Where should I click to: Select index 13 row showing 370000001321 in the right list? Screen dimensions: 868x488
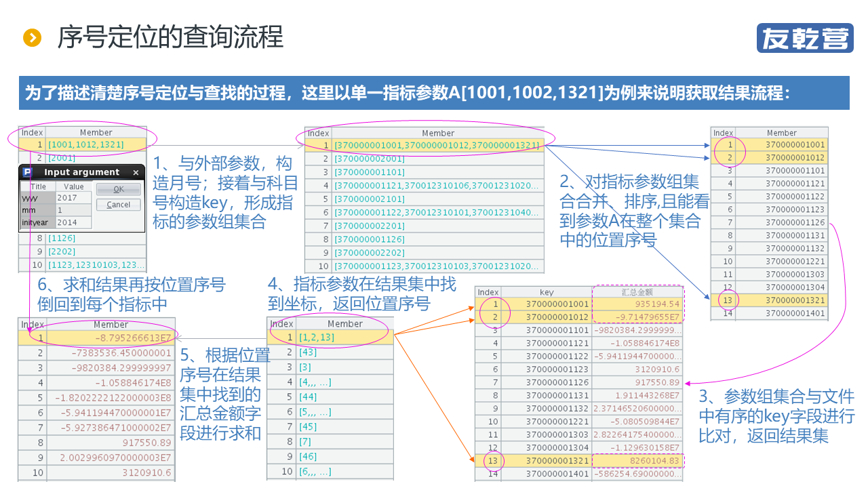click(781, 300)
